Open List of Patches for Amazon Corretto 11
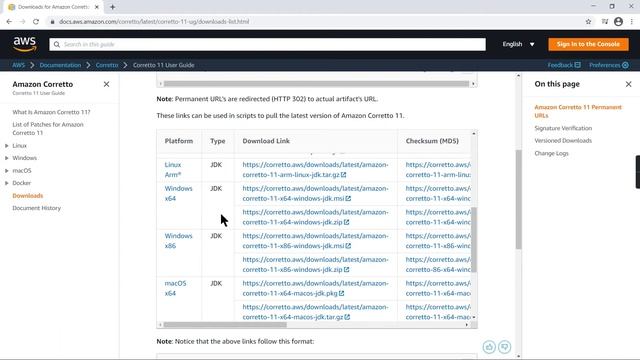This screenshot has height=360, width=640. point(48,129)
